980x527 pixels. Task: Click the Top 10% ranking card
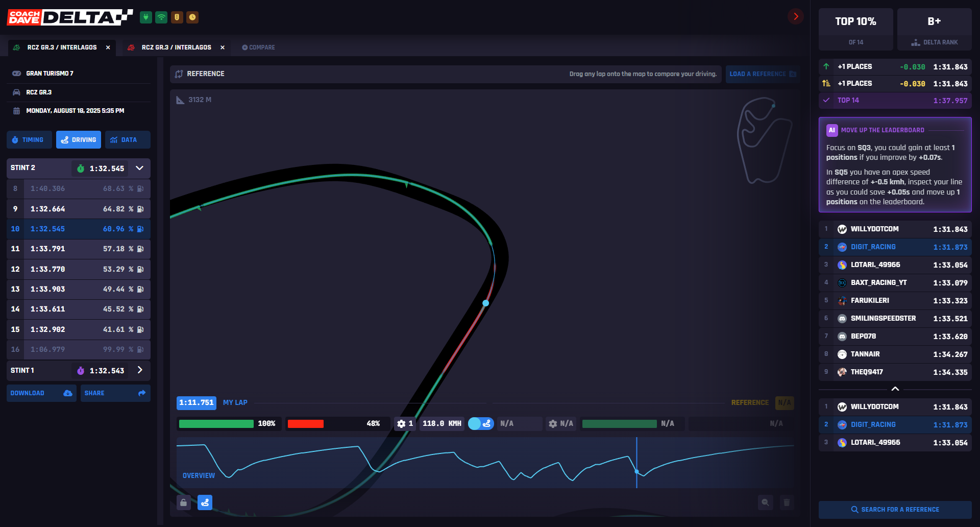[856, 29]
